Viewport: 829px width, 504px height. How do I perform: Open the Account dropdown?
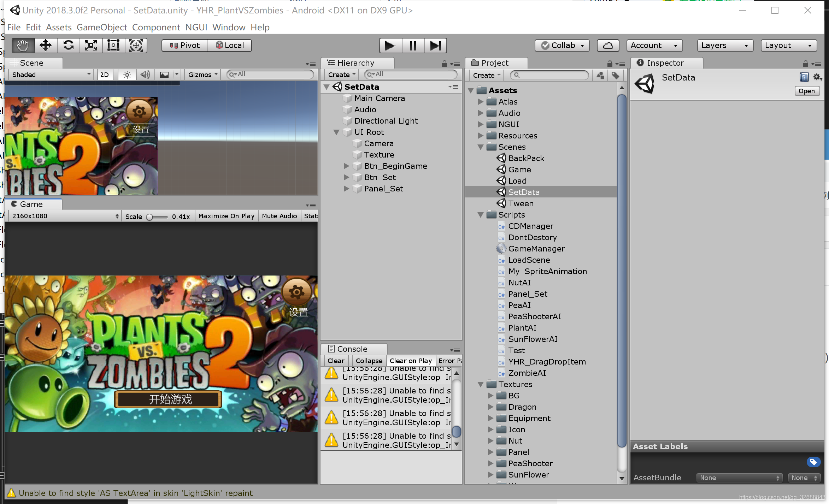654,46
